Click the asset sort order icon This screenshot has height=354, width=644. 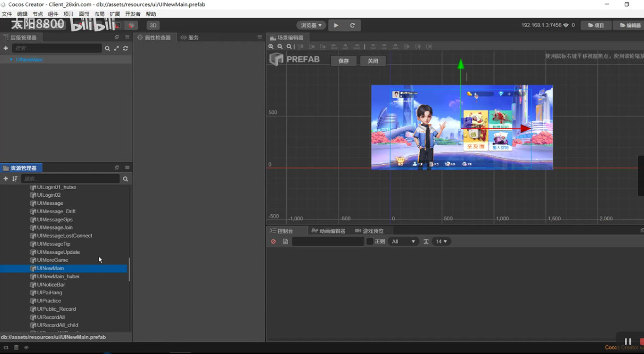coord(15,179)
